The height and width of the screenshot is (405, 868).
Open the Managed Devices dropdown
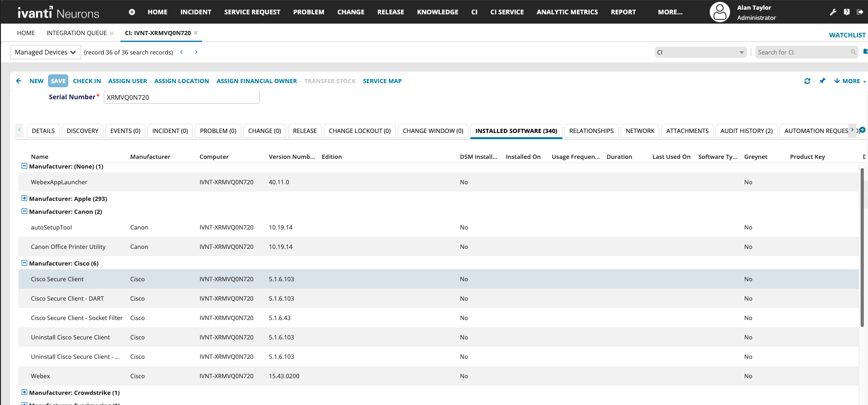[45, 52]
